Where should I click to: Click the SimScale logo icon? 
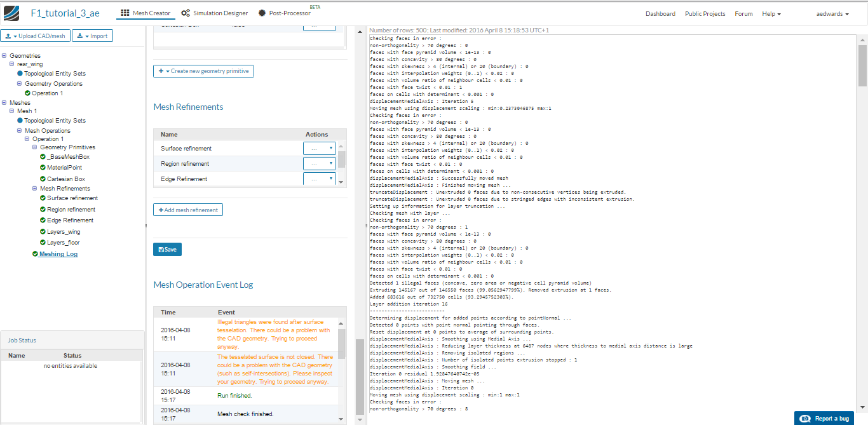[12, 13]
